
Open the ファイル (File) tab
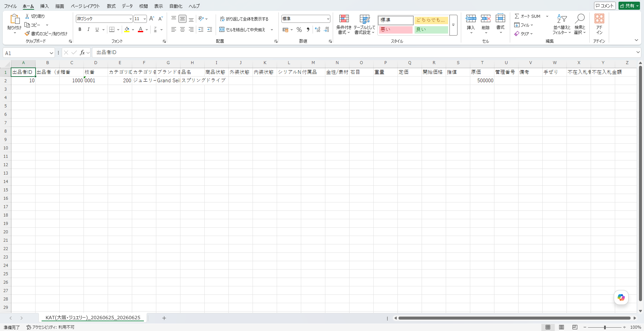tap(10, 6)
